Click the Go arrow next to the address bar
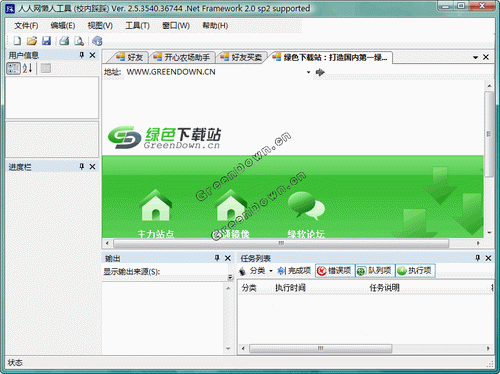Screen dimensions: 500x374 [320, 72]
